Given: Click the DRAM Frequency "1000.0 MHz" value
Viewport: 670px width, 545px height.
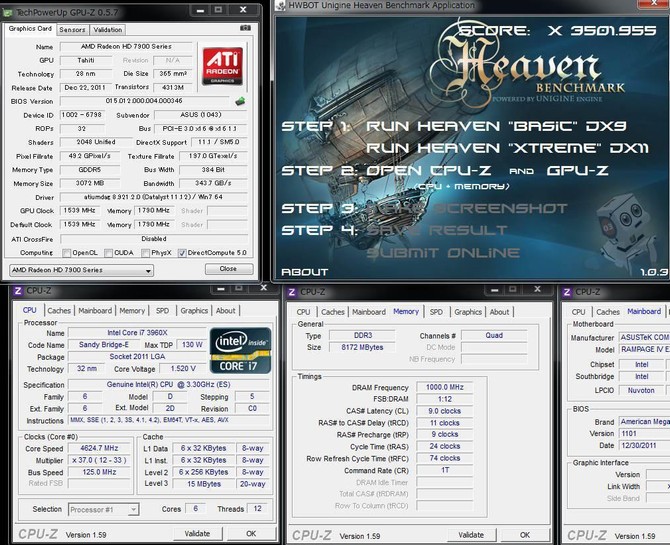Looking at the screenshot, I should (x=444, y=387).
